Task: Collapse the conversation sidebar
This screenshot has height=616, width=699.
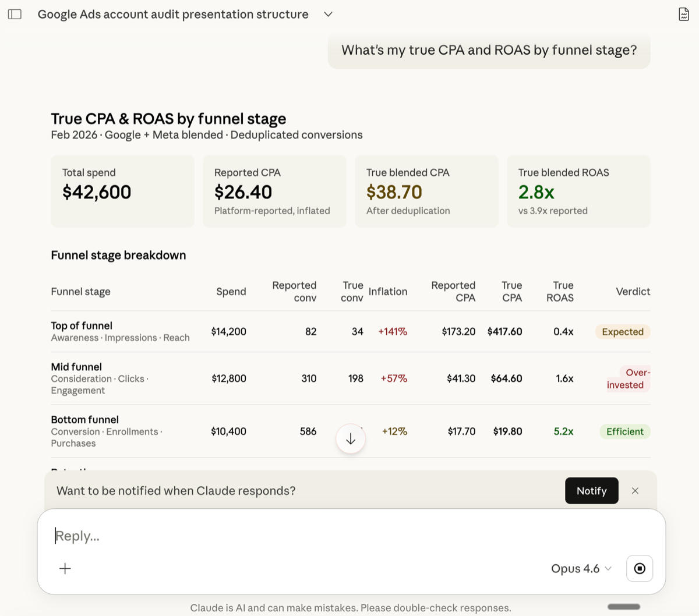Action: [15, 14]
